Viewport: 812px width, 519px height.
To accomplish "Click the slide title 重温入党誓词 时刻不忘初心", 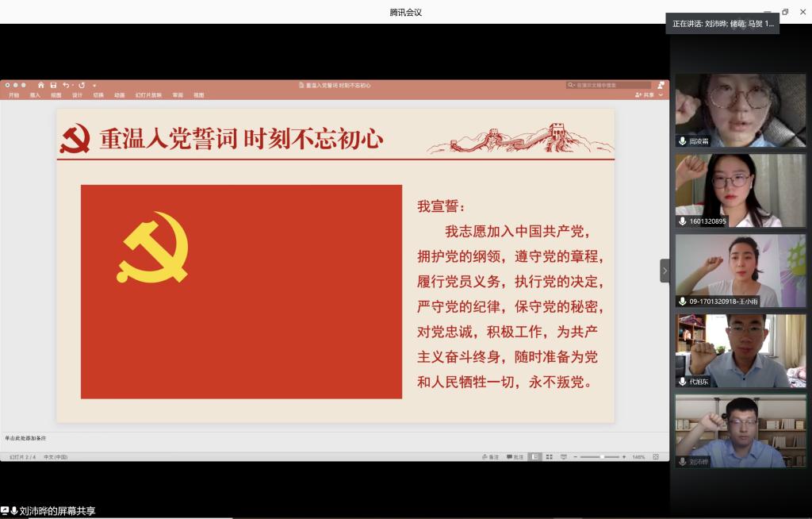I will click(x=241, y=139).
